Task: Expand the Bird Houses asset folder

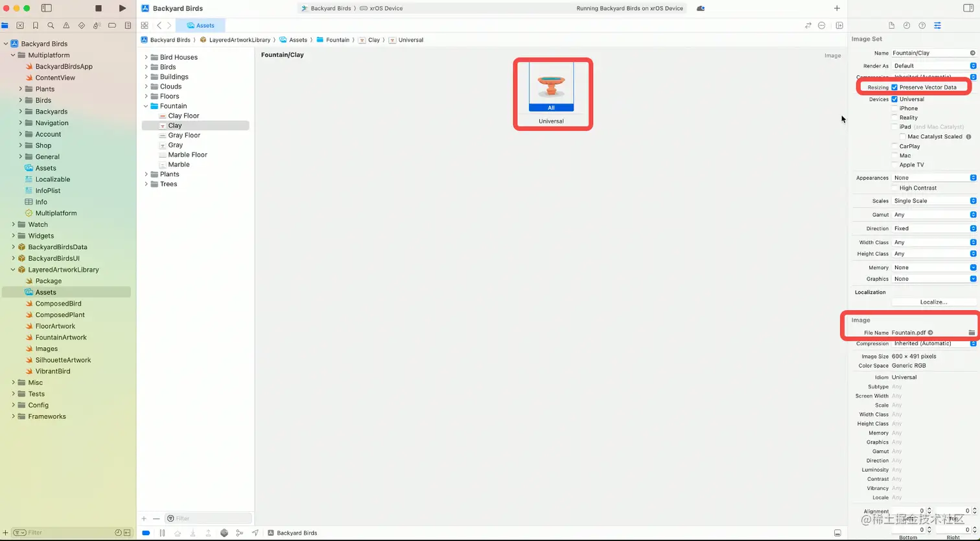Action: 146,57
